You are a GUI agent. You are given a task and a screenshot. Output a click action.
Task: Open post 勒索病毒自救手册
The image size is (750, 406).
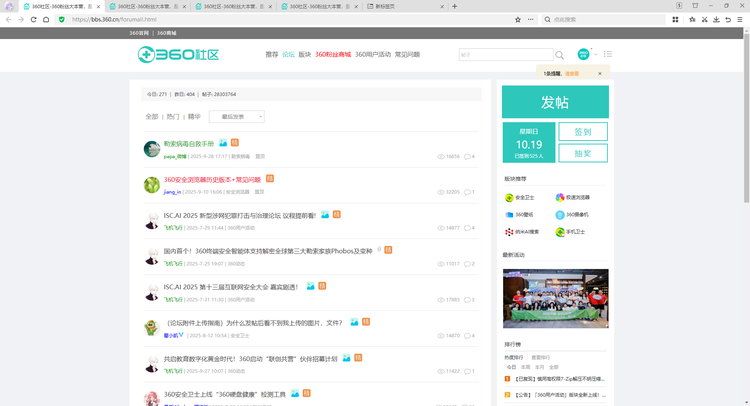[x=189, y=143]
